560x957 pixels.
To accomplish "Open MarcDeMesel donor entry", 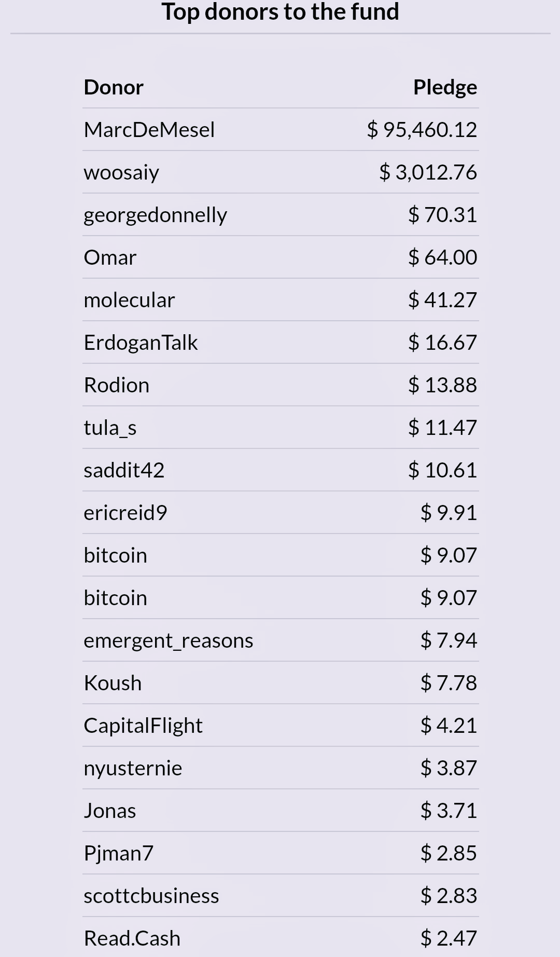I will click(149, 130).
